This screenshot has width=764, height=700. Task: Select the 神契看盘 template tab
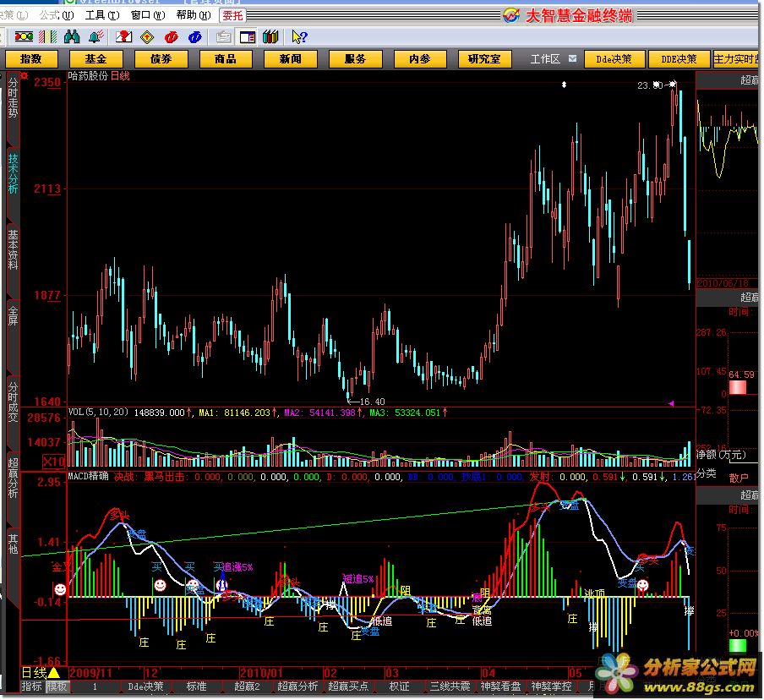pyautogui.click(x=500, y=686)
